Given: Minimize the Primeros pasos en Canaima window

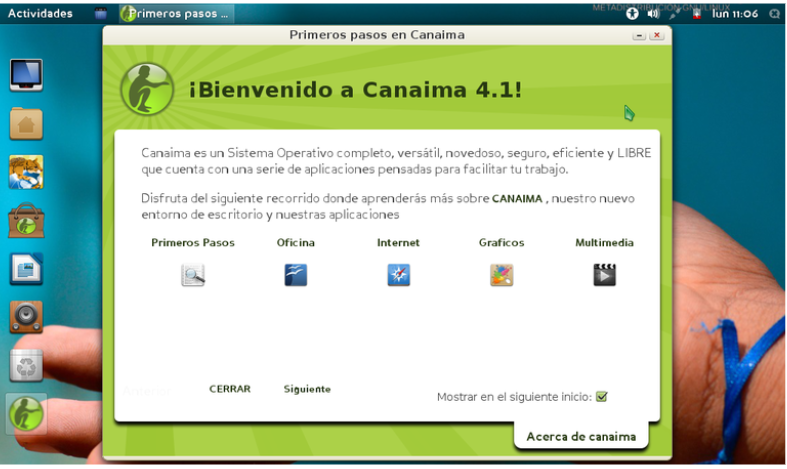Looking at the screenshot, I should pyautogui.click(x=639, y=35).
